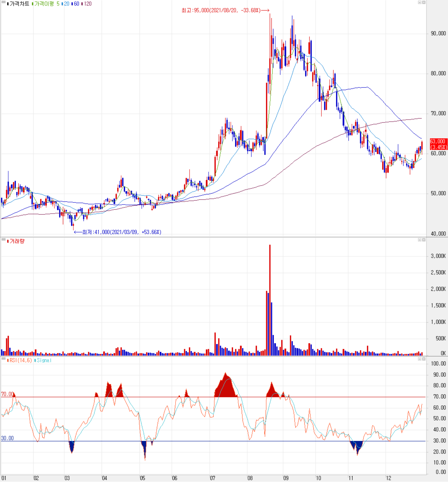Image resolution: width=448 pixels, height=482 pixels.
Task: Click the 08 month label on time axis
Action: pyautogui.click(x=250, y=478)
